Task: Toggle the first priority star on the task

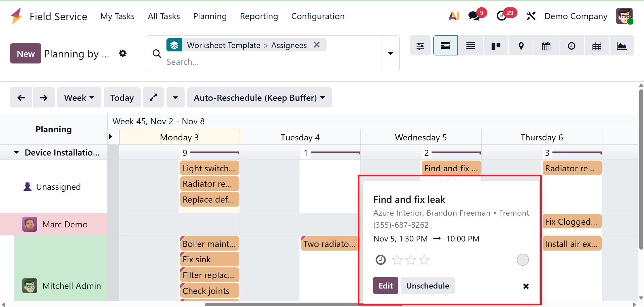Action: point(397,260)
